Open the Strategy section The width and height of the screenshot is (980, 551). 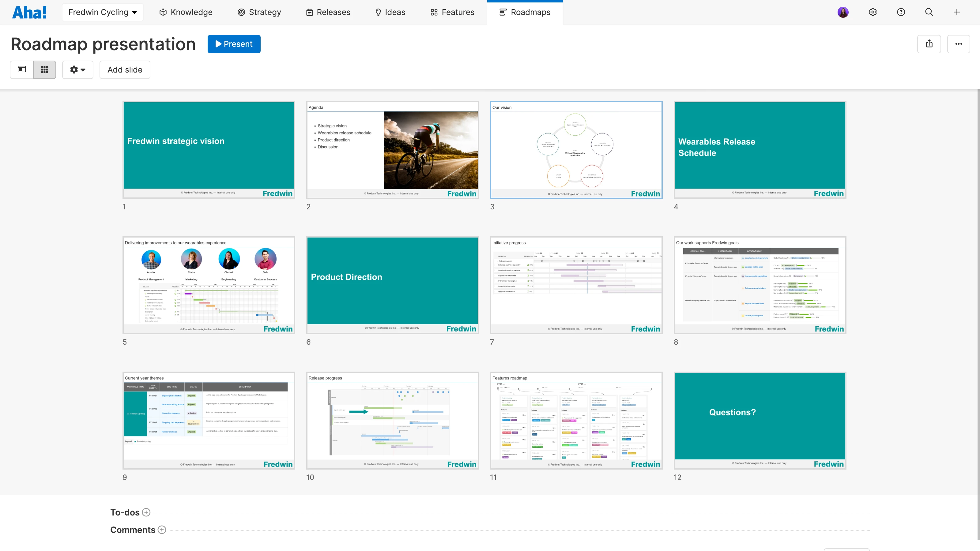coord(259,12)
